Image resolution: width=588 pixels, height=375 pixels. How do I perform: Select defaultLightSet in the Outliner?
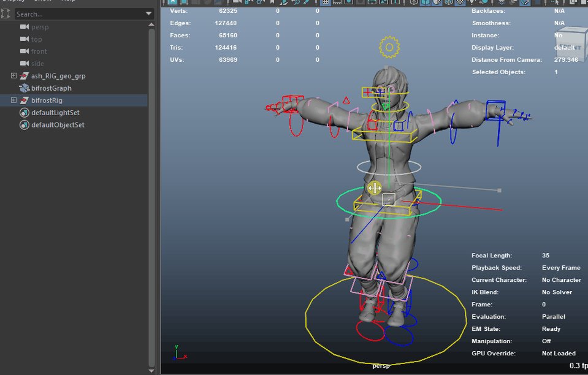[56, 113]
